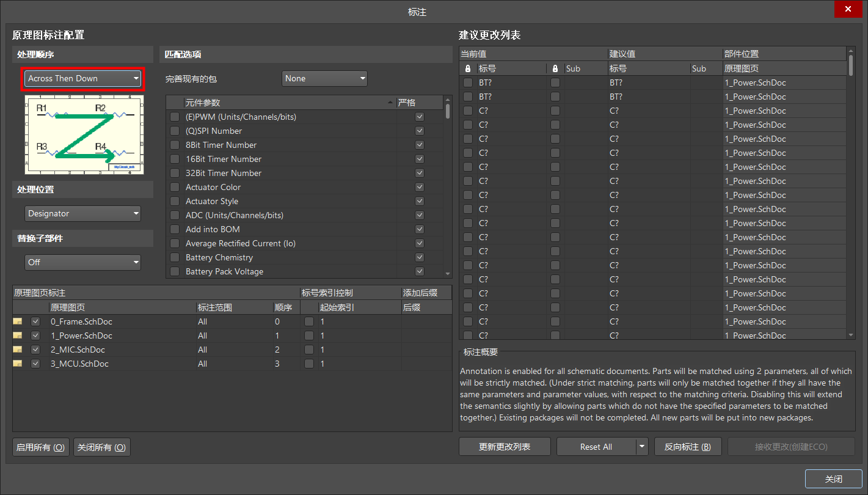The width and height of the screenshot is (868, 495).
Task: Click the proposed change list vertical scrollbar
Action: point(851,183)
